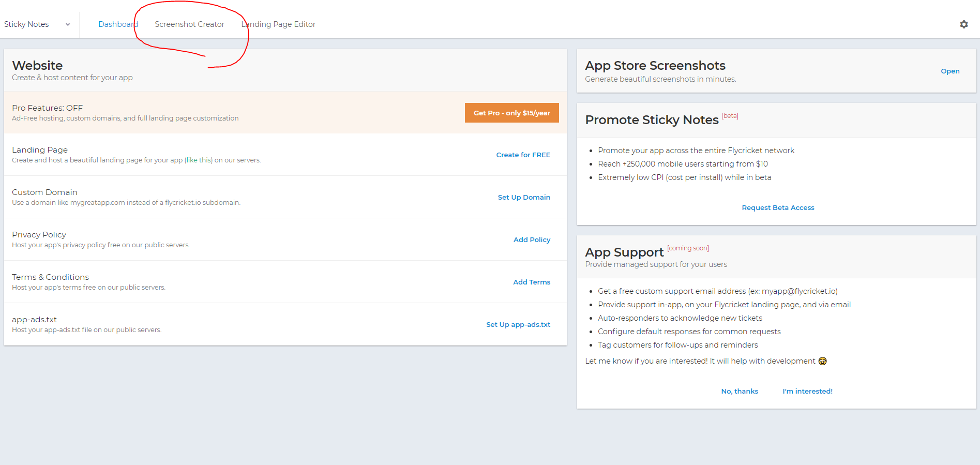Click I'm interested! link
Screen dimensions: 980x465
tap(807, 391)
